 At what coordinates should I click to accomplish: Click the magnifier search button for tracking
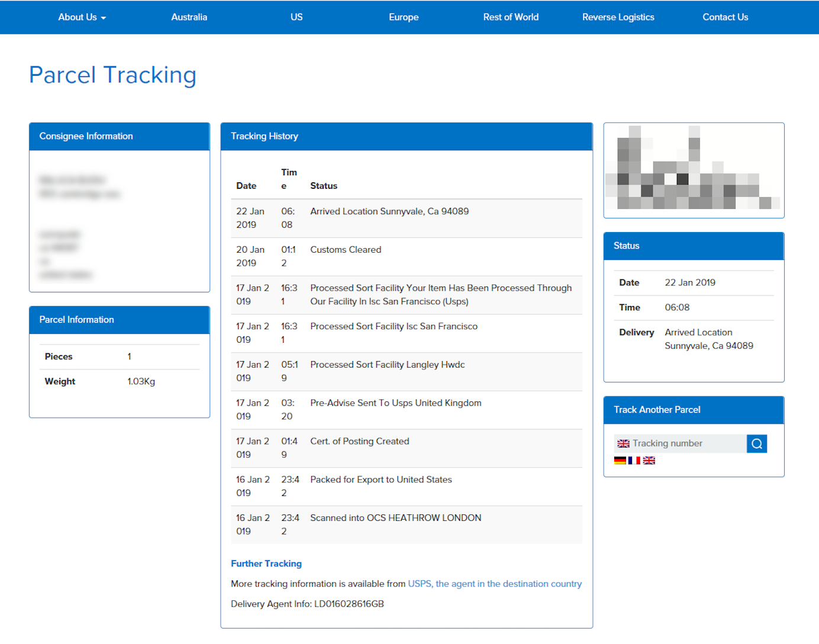(756, 444)
